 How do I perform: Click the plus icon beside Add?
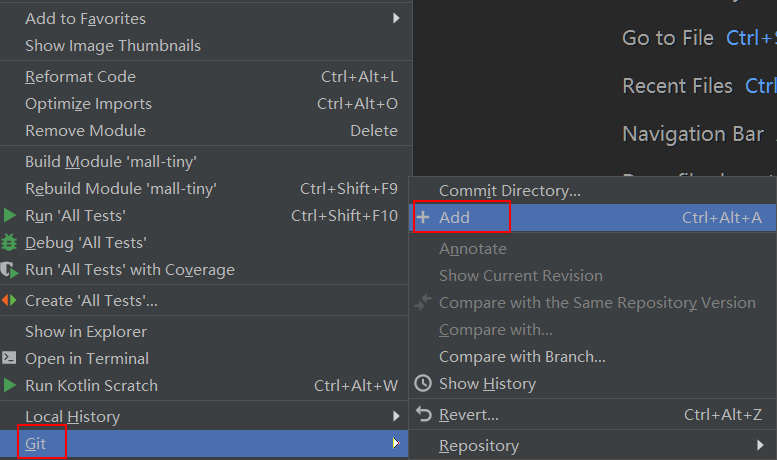423,217
